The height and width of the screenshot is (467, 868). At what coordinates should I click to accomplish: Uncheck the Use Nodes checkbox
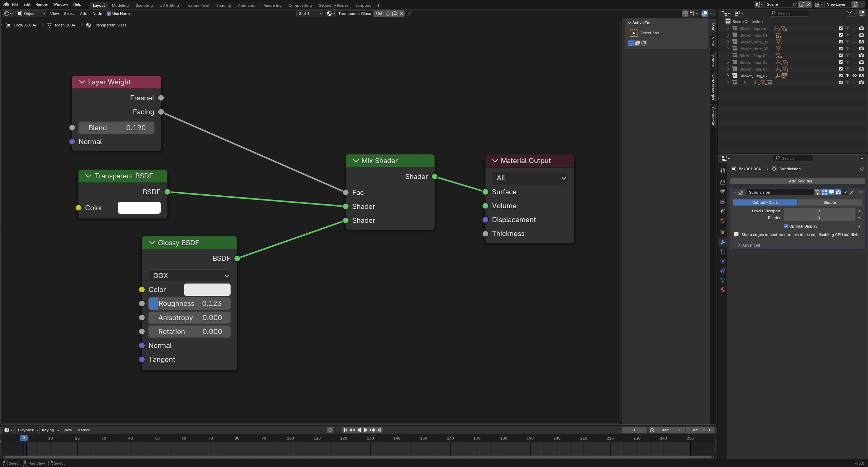pyautogui.click(x=109, y=14)
